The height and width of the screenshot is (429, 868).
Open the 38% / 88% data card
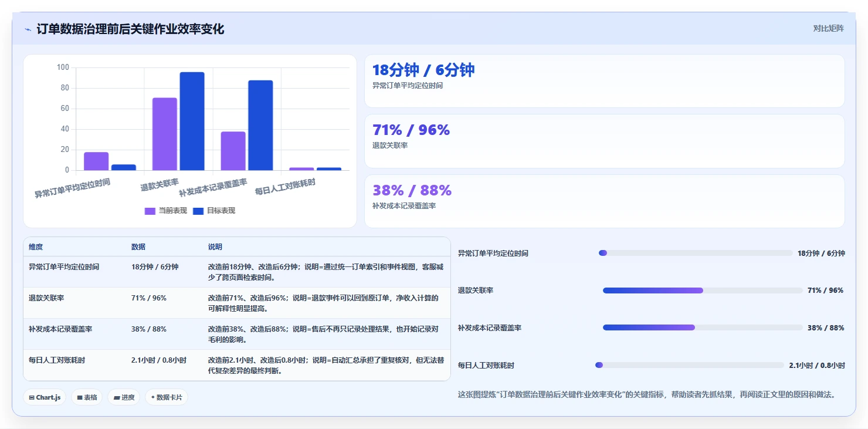pyautogui.click(x=605, y=201)
